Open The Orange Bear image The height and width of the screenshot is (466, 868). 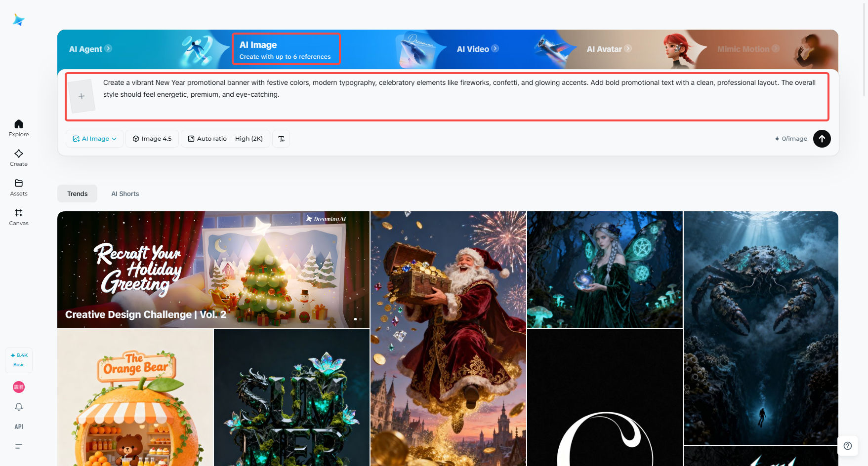(135, 398)
